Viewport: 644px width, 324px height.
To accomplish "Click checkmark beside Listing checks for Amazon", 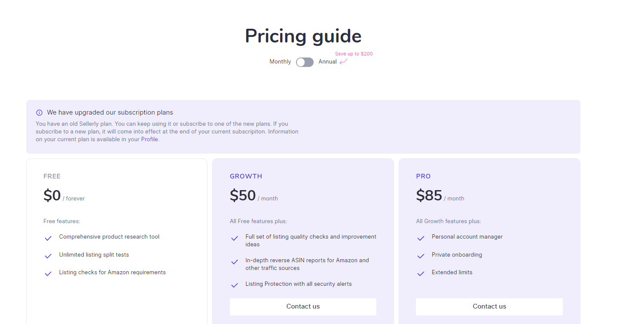I will tap(48, 274).
